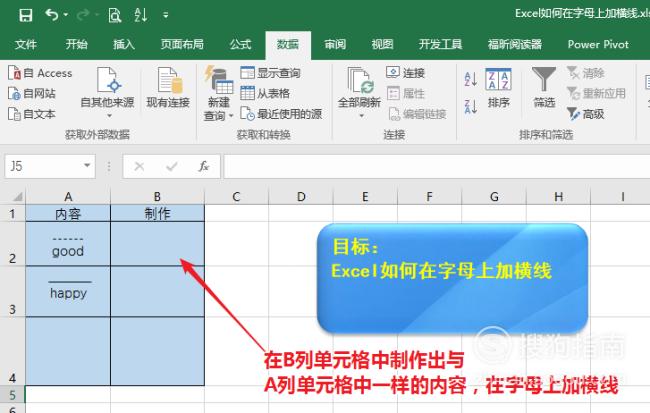The height and width of the screenshot is (413, 650).
Task: Click 现有连接 button
Action: click(168, 88)
